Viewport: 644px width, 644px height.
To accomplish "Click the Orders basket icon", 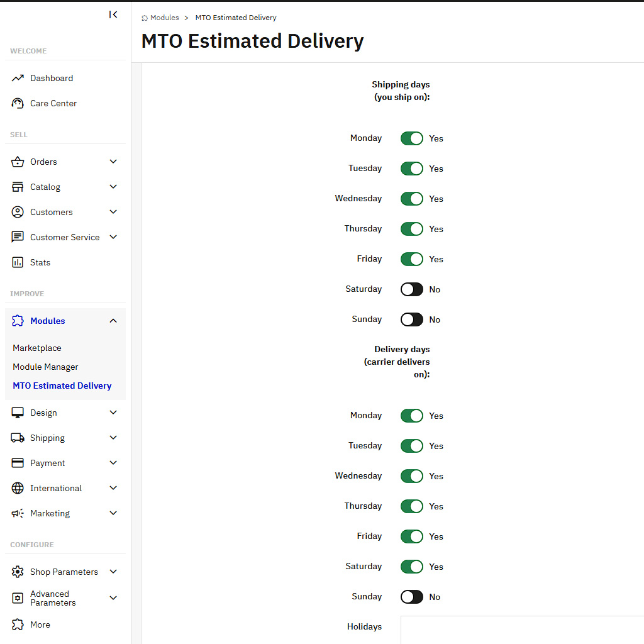I will click(18, 162).
